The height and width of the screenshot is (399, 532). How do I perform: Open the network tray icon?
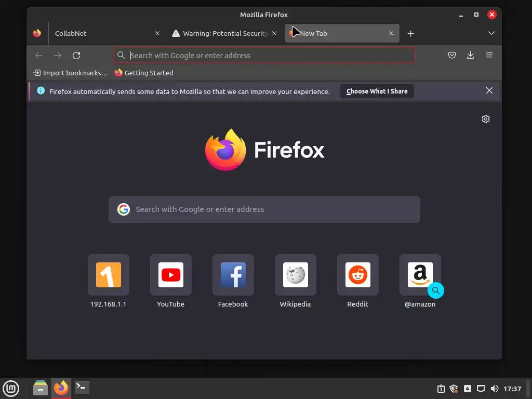[x=481, y=389]
